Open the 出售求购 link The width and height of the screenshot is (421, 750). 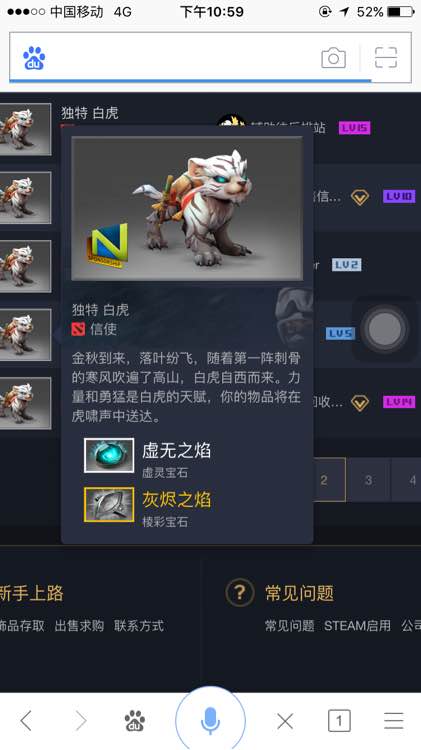(79, 626)
